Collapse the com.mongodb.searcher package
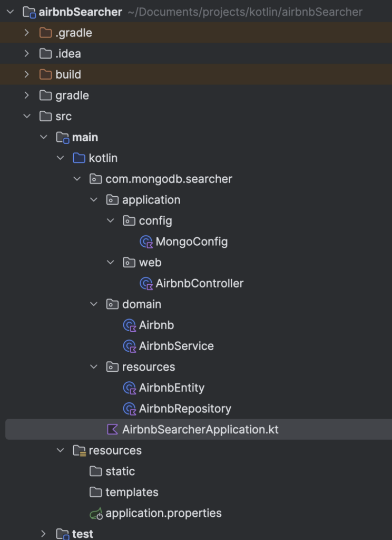 coord(77,179)
